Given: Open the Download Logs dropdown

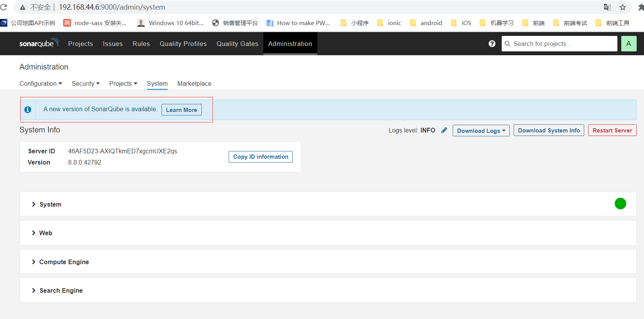Looking at the screenshot, I should pos(481,131).
